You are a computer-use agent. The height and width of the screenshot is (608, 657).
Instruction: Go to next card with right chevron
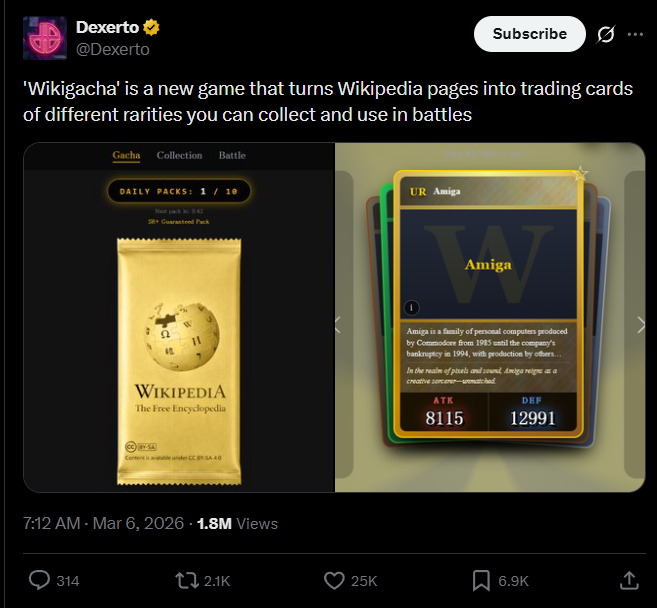(x=641, y=325)
